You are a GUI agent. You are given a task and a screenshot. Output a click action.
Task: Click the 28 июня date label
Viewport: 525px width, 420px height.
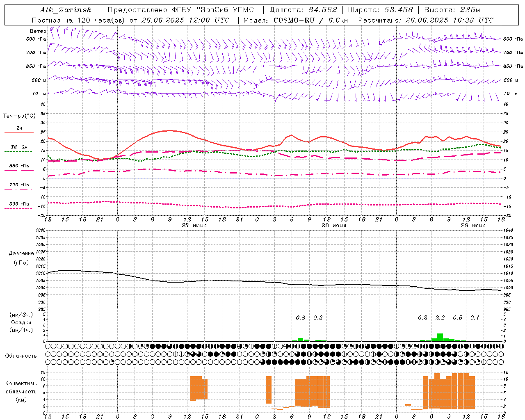pos(334,226)
